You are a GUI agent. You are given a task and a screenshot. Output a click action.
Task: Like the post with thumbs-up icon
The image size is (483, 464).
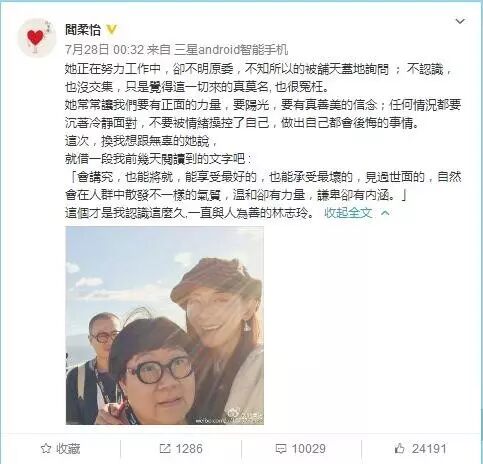pos(400,448)
